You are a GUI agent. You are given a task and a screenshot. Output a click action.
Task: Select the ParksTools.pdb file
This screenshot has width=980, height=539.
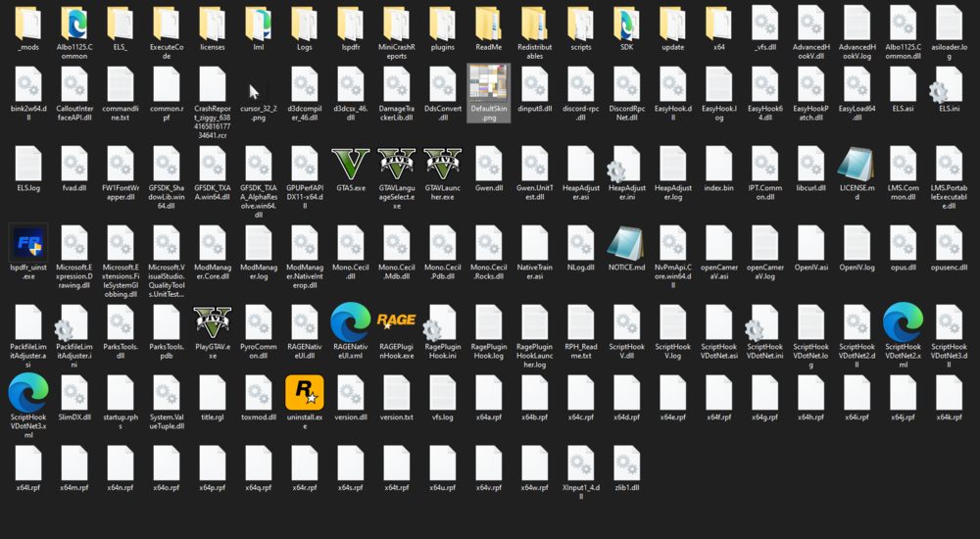[x=167, y=322]
